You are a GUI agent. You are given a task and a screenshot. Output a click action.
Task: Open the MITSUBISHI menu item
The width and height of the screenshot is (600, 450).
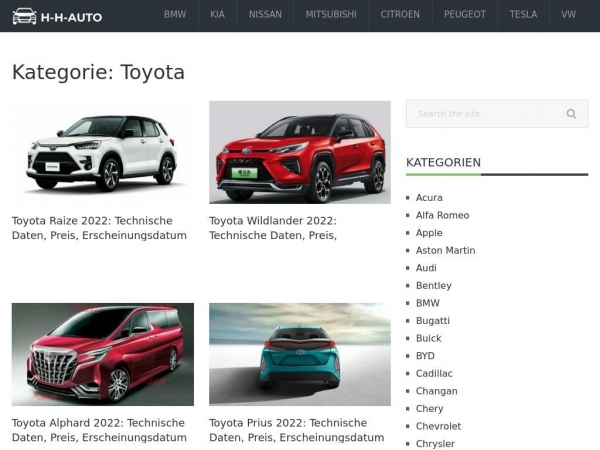pos(331,15)
